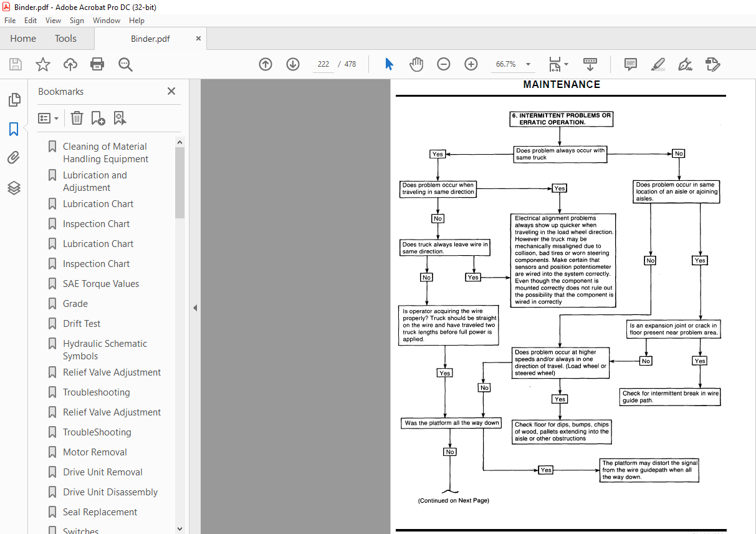The height and width of the screenshot is (534, 756).
Task: Switch to the Tools tab
Action: point(65,39)
